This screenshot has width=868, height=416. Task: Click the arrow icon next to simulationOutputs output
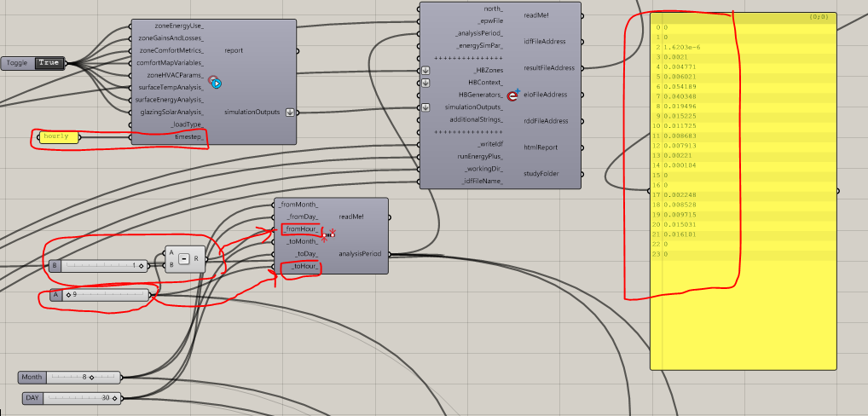pyautogui.click(x=290, y=113)
